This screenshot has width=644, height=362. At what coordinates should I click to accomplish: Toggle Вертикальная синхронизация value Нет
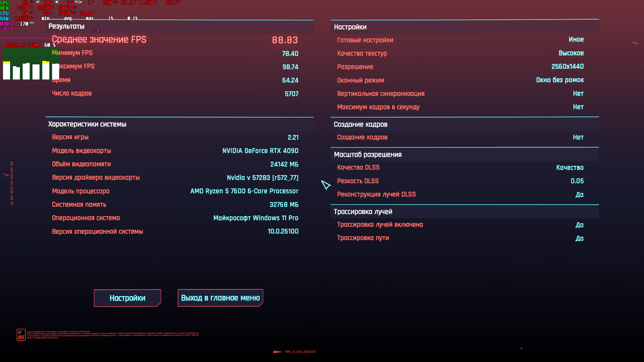click(x=578, y=94)
